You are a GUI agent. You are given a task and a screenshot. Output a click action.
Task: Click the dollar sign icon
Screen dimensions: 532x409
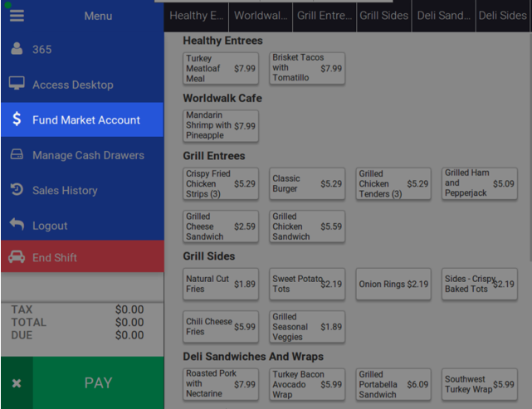tap(17, 119)
